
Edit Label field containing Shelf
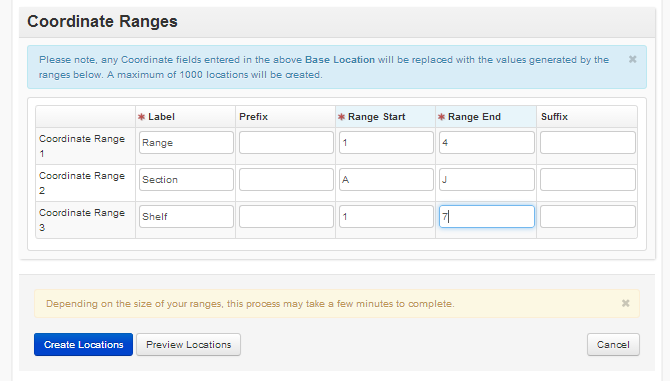(x=186, y=217)
